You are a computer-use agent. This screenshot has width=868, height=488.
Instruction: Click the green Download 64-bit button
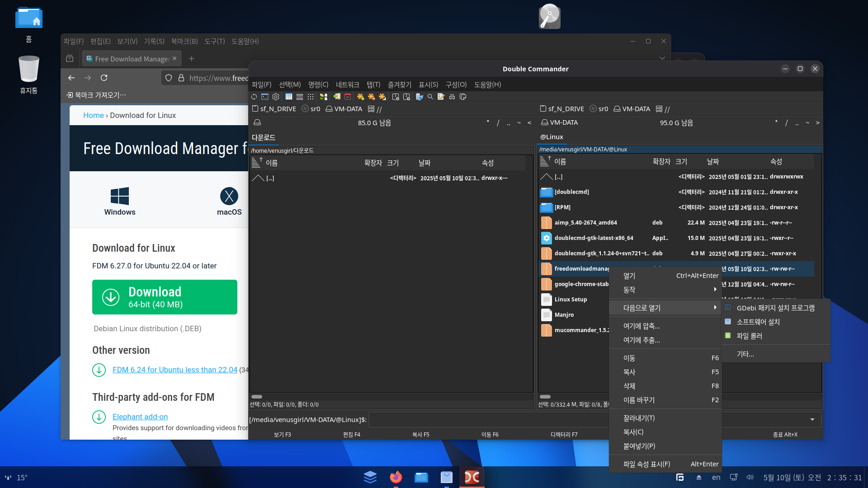[x=165, y=297]
